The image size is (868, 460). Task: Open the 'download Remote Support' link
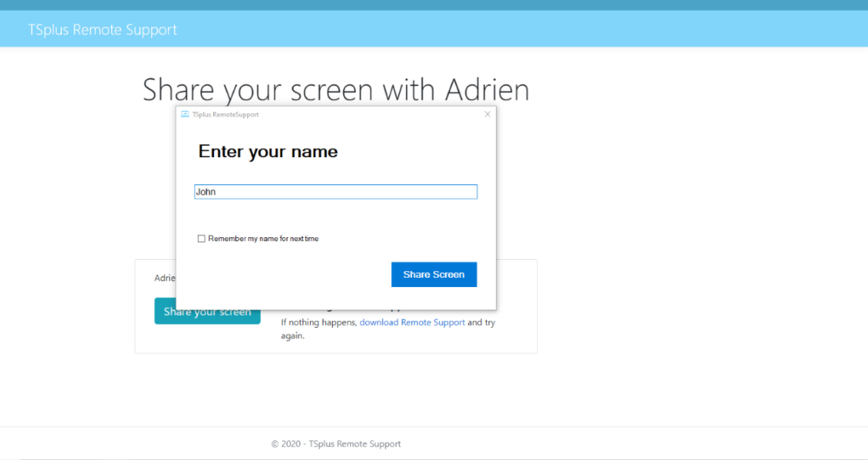click(x=412, y=323)
